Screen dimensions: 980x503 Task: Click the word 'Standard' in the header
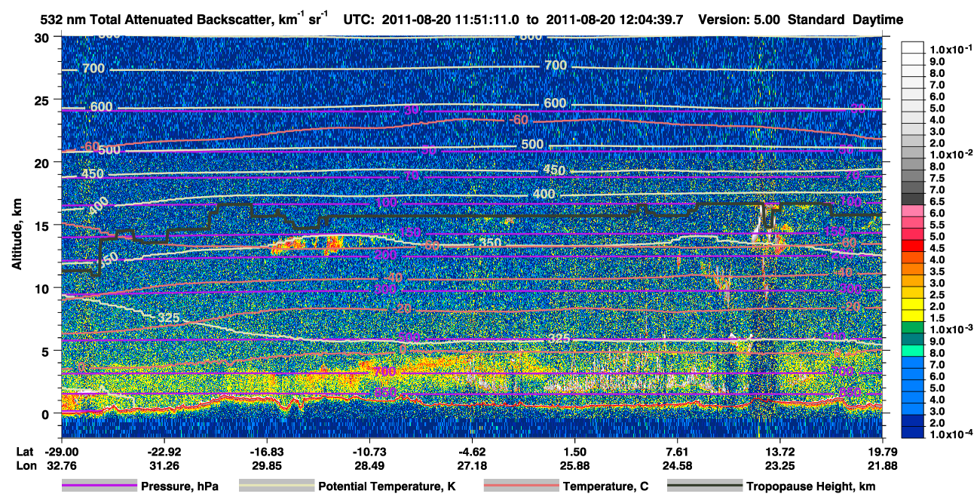817,20
